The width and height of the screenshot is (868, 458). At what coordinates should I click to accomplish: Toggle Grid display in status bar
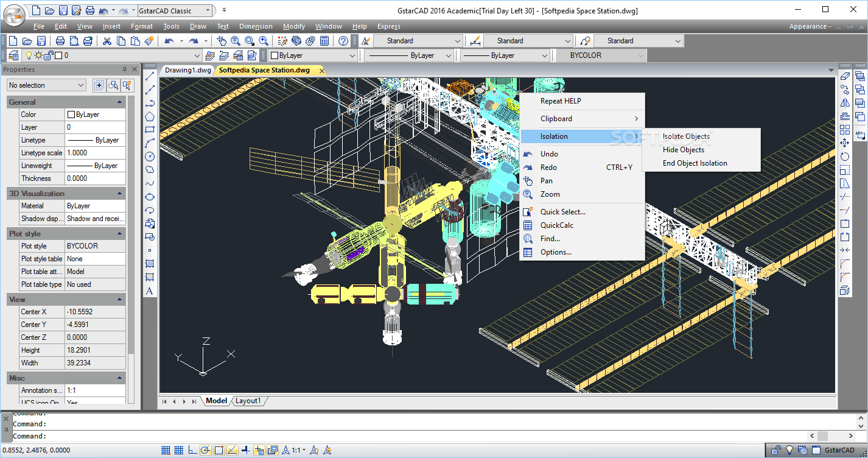pos(179,451)
